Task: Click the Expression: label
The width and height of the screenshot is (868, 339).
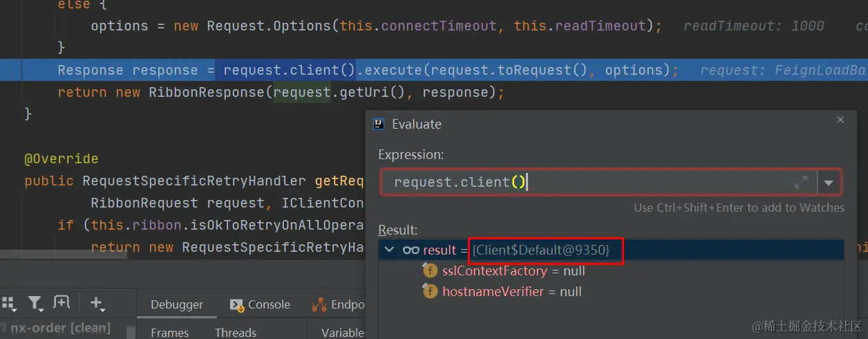Action: pyautogui.click(x=411, y=155)
